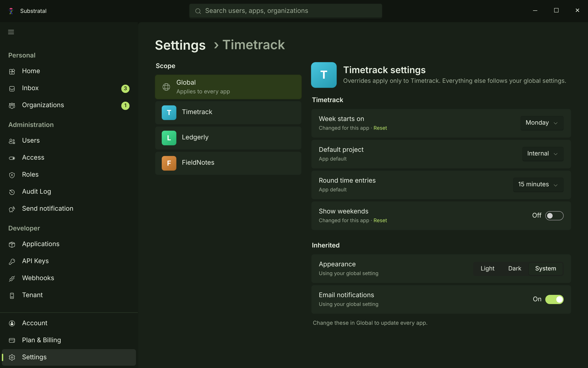
Task: Click the hamburger menu icon
Action: coord(11,32)
